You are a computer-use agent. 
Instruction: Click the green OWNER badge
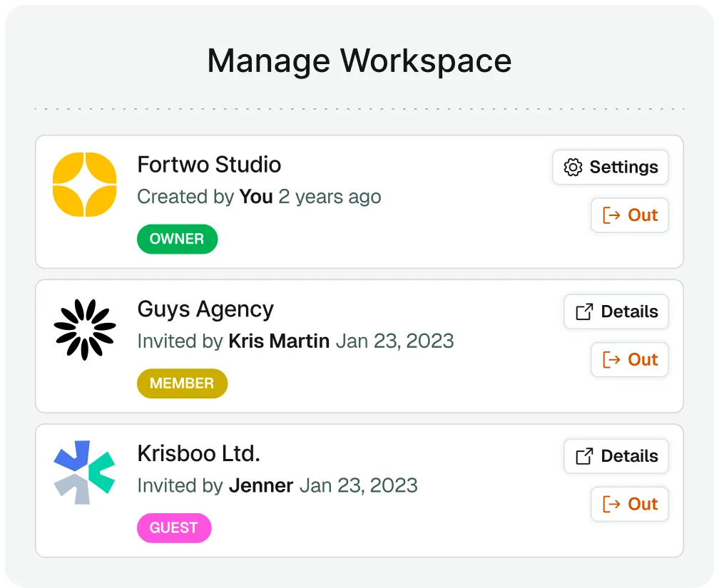[177, 239]
